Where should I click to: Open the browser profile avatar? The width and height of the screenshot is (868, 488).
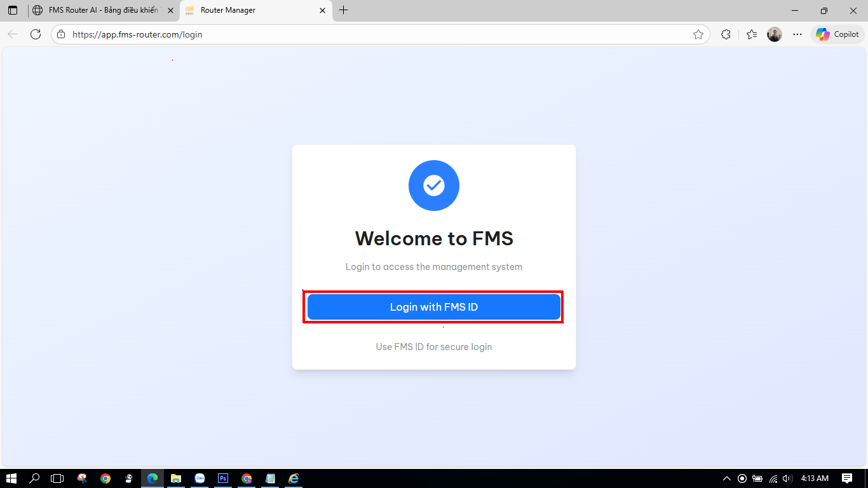(774, 34)
